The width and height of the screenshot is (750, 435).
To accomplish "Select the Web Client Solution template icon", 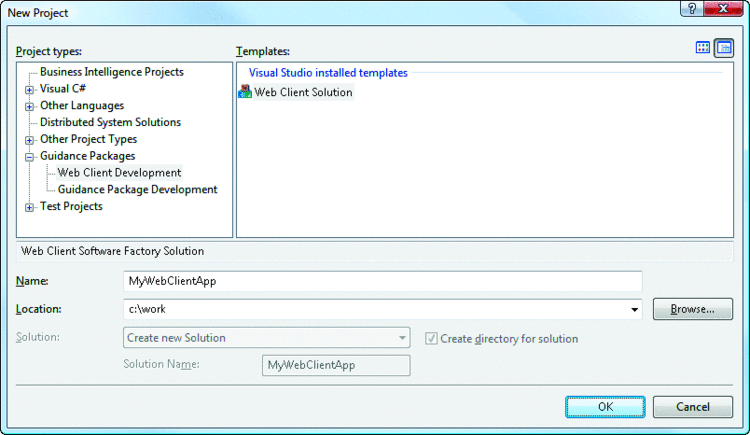I will pyautogui.click(x=245, y=91).
